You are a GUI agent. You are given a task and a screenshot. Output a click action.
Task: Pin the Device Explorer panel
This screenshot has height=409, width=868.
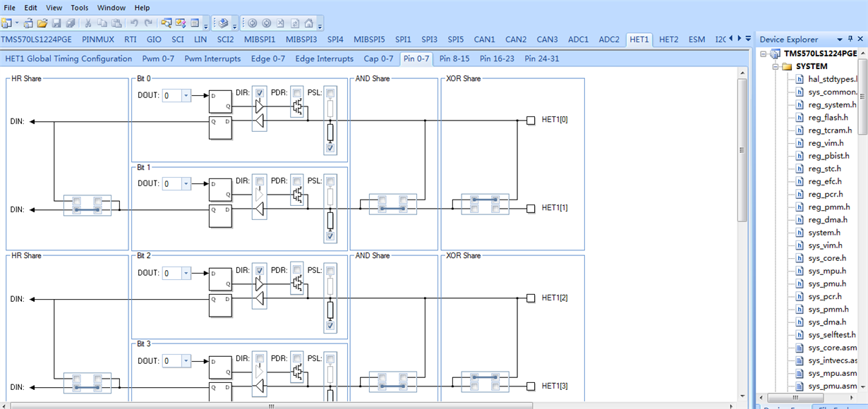click(850, 39)
